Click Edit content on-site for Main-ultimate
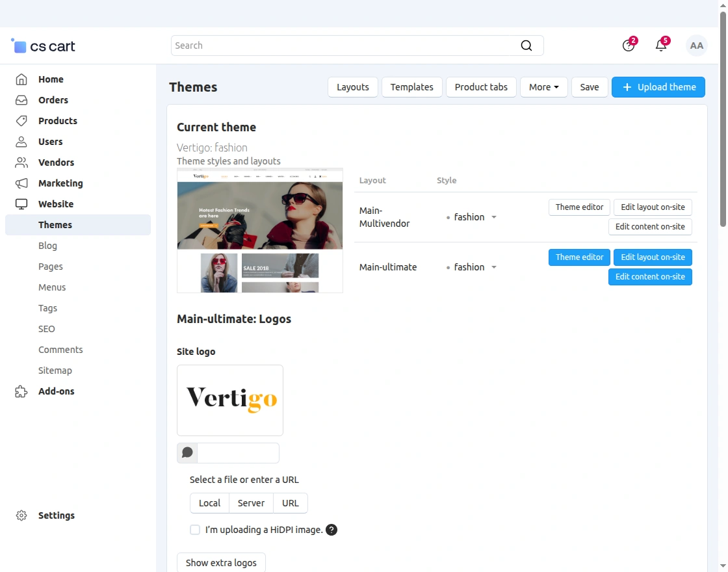Image resolution: width=728 pixels, height=572 pixels. 650,277
